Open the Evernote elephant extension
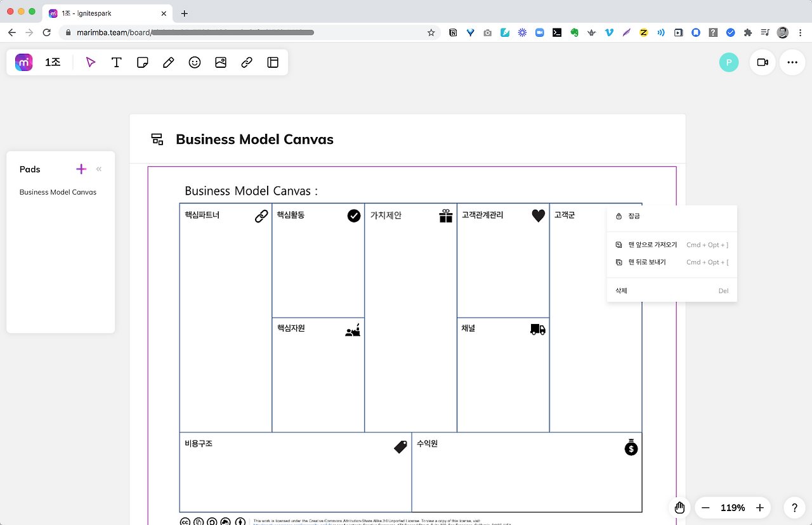Viewport: 812px width, 525px height. click(574, 32)
